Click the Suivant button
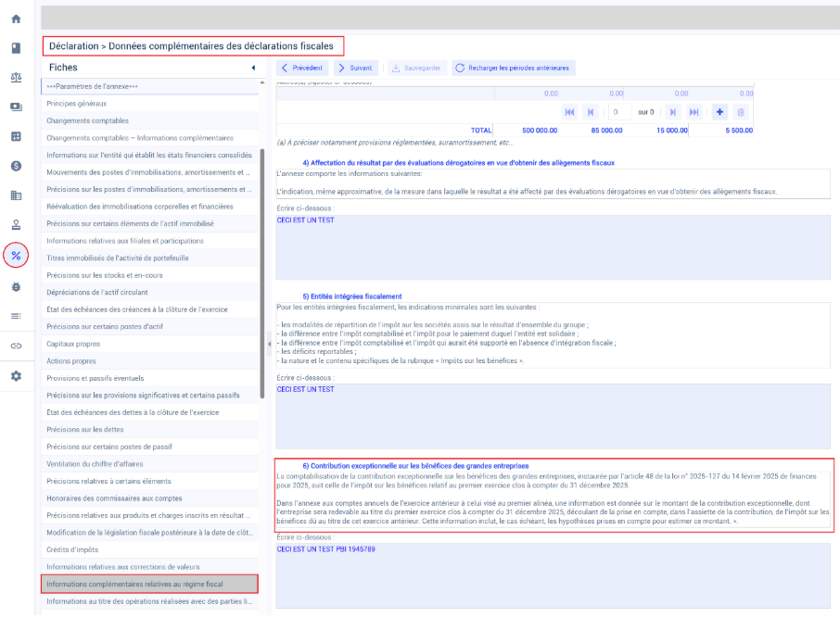This screenshot has width=840, height=617. [356, 68]
